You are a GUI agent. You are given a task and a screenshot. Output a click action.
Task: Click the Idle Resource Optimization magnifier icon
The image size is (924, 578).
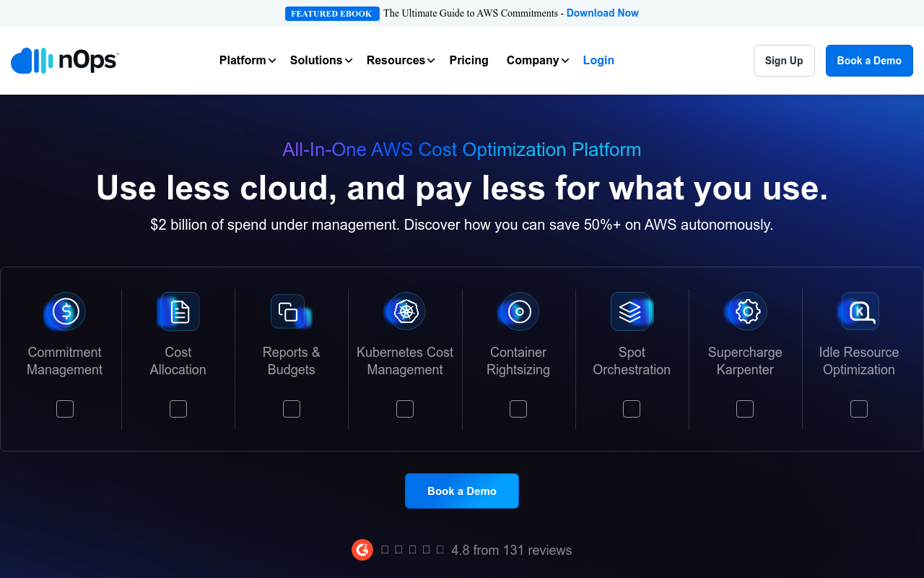tap(859, 311)
